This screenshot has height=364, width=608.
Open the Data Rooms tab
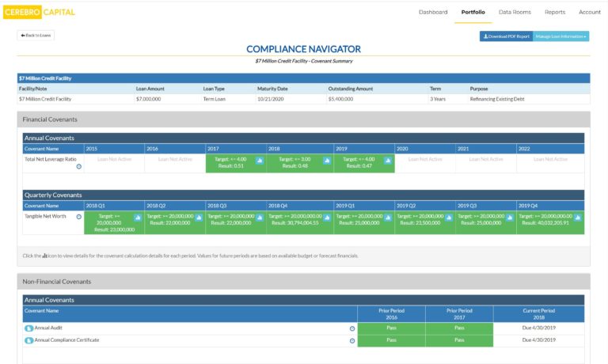pos(515,12)
